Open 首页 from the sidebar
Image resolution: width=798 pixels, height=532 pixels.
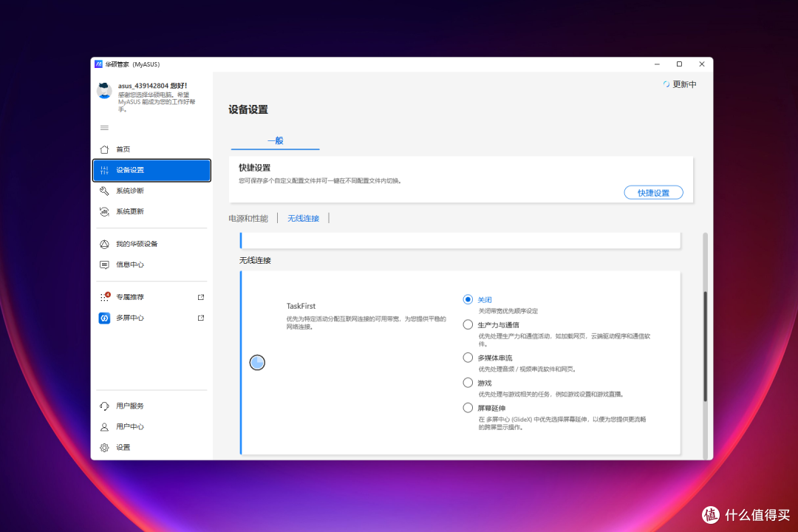[x=151, y=149]
